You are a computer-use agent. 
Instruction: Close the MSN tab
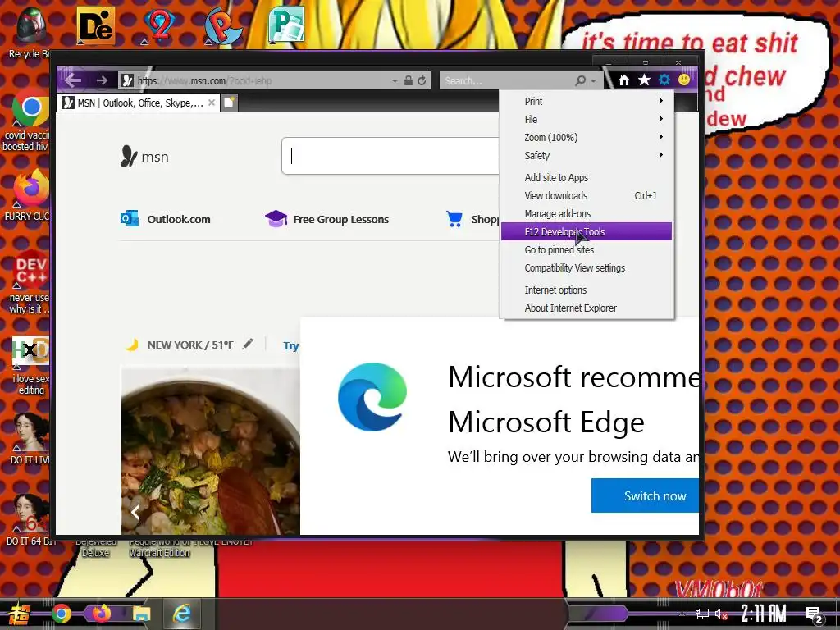tap(212, 103)
